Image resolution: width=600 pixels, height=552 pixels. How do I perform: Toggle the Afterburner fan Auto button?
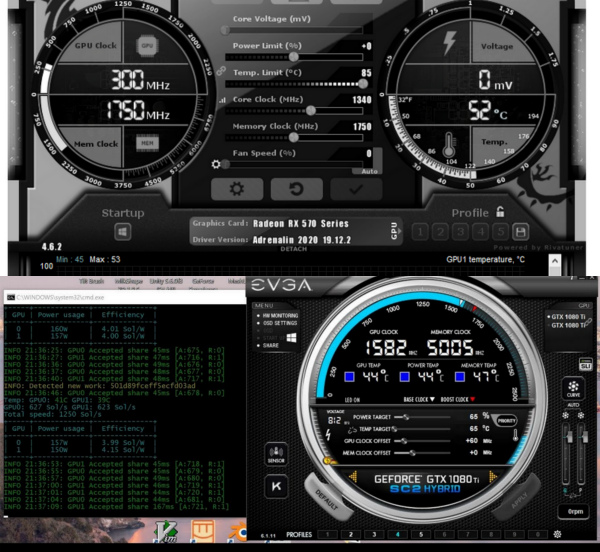(370, 171)
